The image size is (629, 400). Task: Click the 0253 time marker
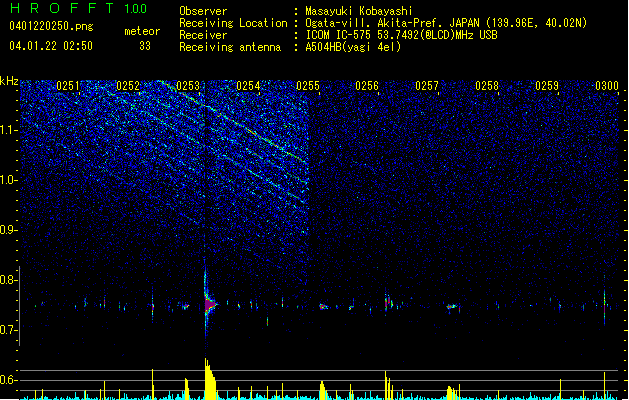tap(188, 86)
